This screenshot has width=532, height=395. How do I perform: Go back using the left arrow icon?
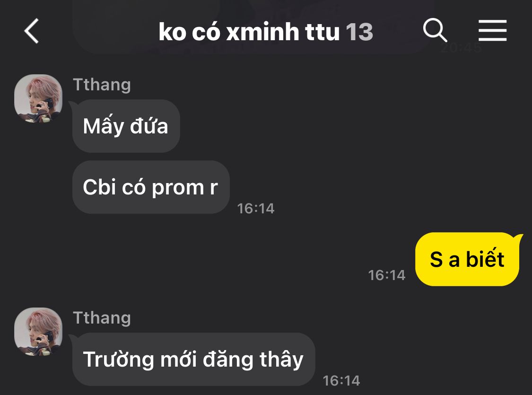[32, 31]
